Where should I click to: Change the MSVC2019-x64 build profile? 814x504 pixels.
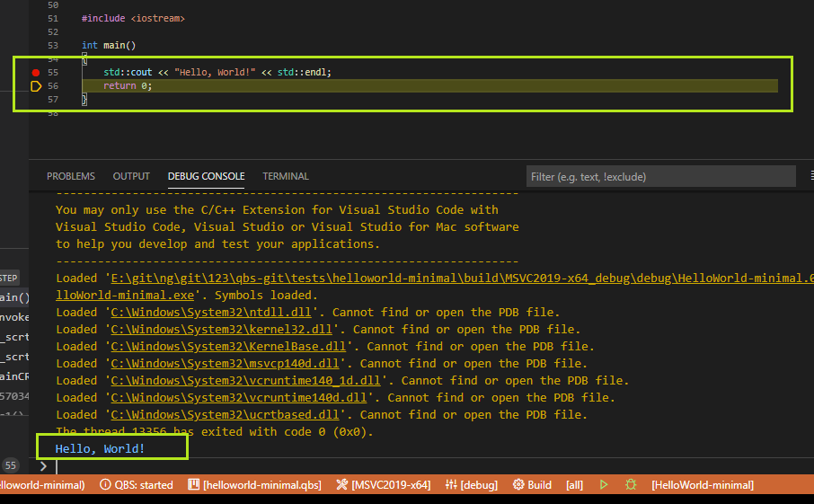[384, 485]
